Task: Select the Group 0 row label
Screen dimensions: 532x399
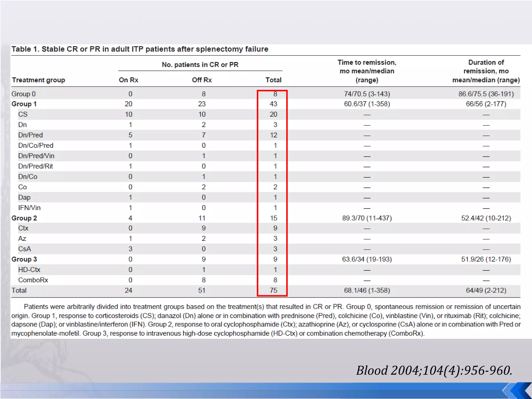Action: pyautogui.click(x=24, y=94)
